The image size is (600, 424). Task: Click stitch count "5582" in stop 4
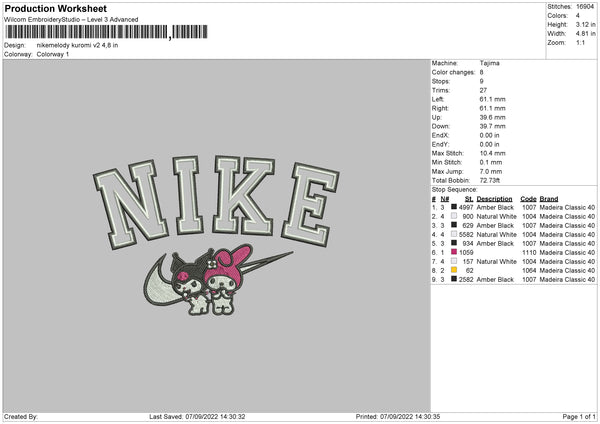click(x=466, y=235)
